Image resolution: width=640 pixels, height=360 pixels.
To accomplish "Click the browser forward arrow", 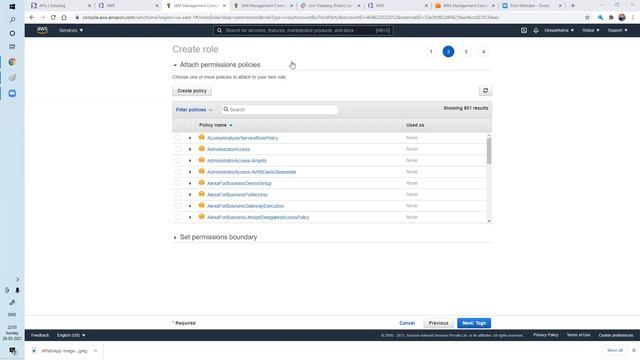I will [x=42, y=18].
